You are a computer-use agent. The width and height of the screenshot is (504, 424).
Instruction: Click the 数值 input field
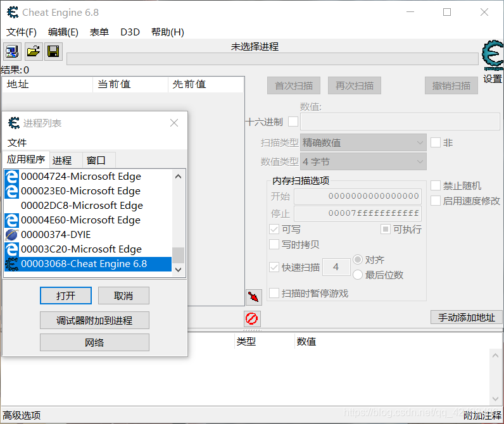(x=400, y=122)
